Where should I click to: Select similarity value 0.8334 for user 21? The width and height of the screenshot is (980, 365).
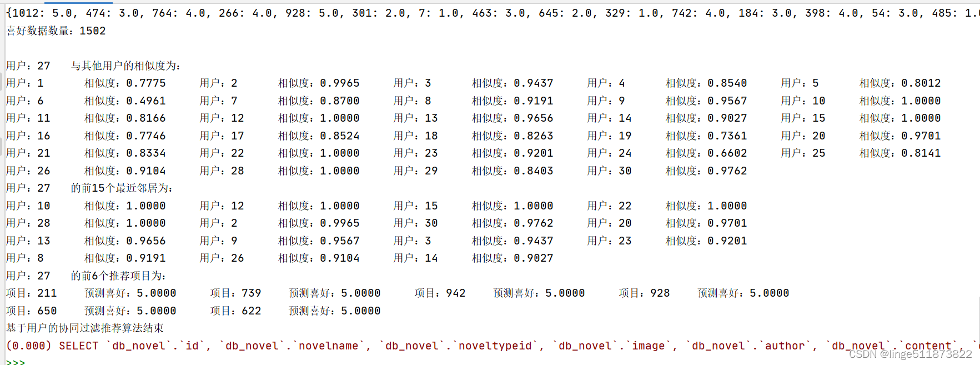pyautogui.click(x=145, y=153)
